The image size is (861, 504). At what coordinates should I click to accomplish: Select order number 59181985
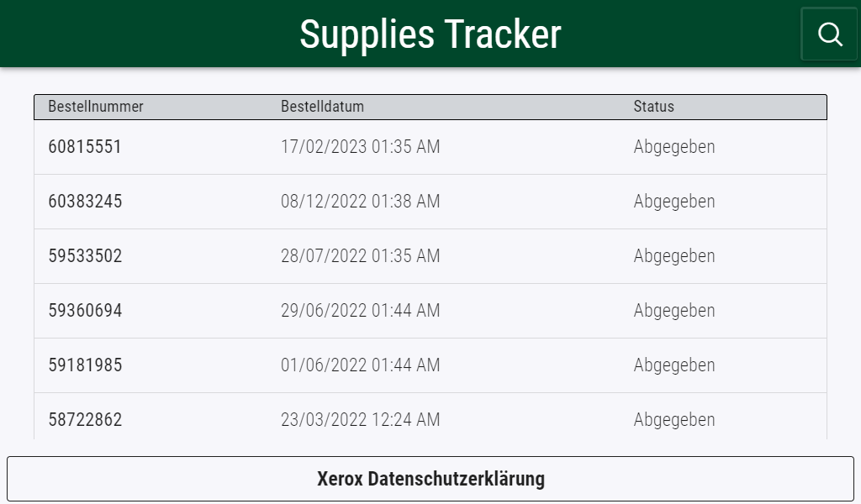pos(85,365)
